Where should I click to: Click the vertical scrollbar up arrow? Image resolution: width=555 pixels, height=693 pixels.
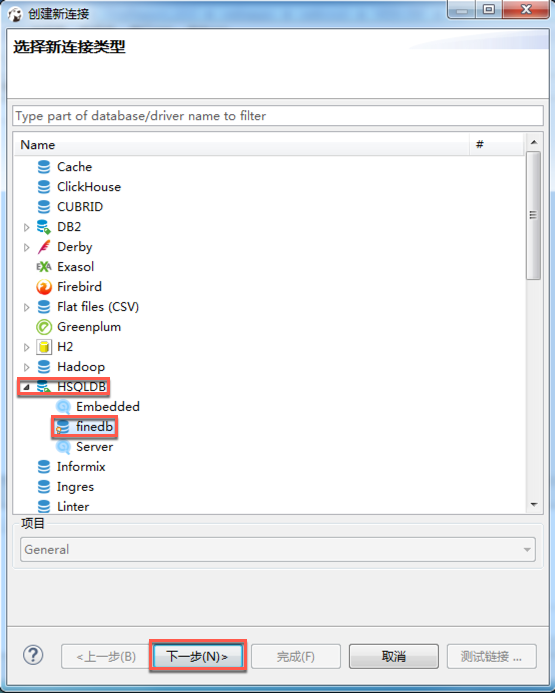[x=534, y=142]
